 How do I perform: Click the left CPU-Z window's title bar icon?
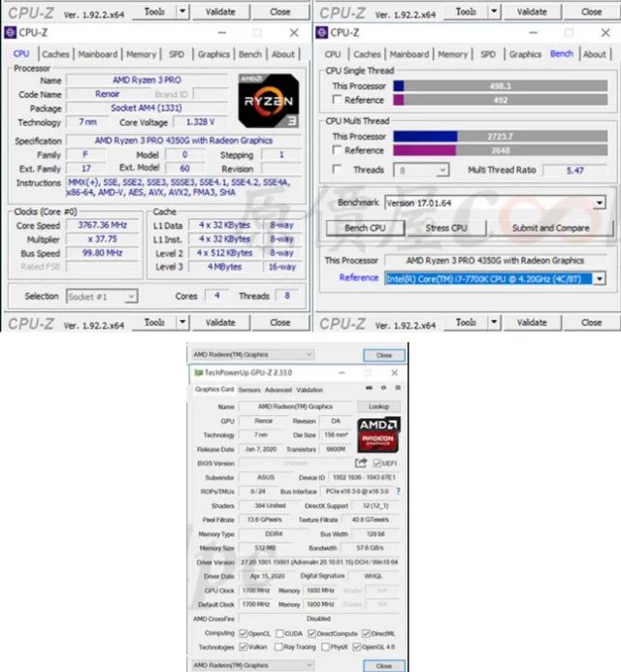11,33
